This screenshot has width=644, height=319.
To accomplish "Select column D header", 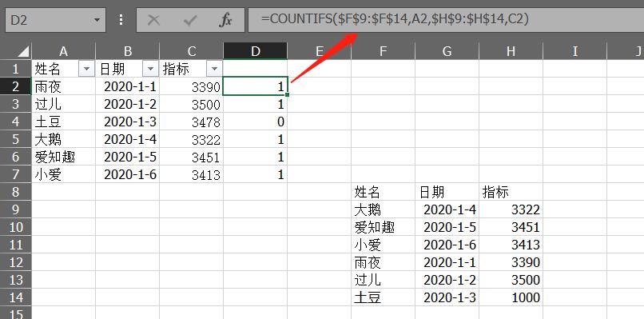I will coord(256,51).
